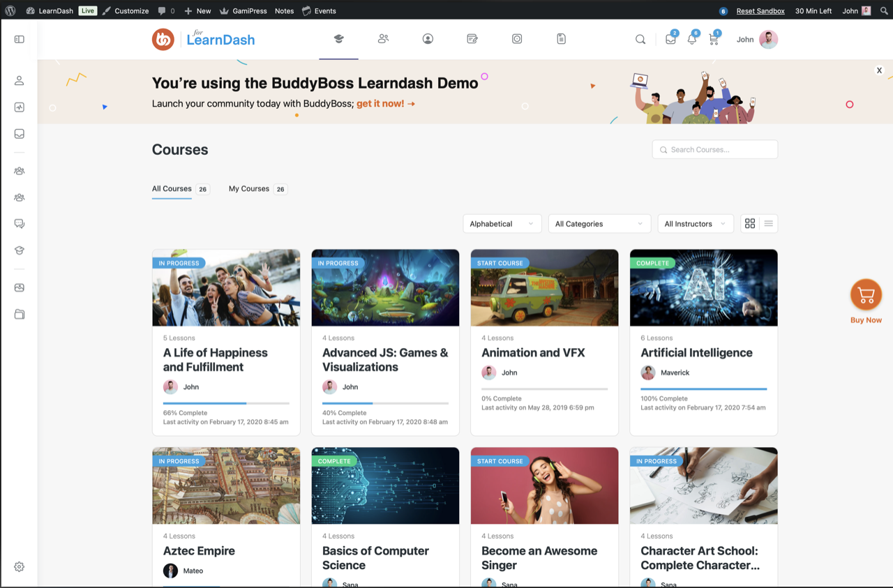Switch to the My Courses tab
Image resolution: width=893 pixels, height=588 pixels.
point(249,189)
